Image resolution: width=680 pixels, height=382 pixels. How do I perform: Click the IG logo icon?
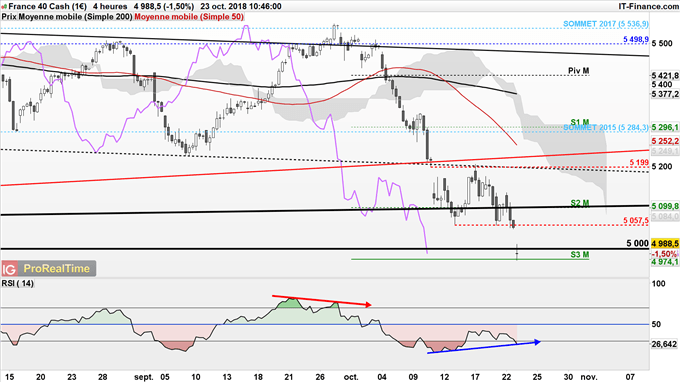9,269
